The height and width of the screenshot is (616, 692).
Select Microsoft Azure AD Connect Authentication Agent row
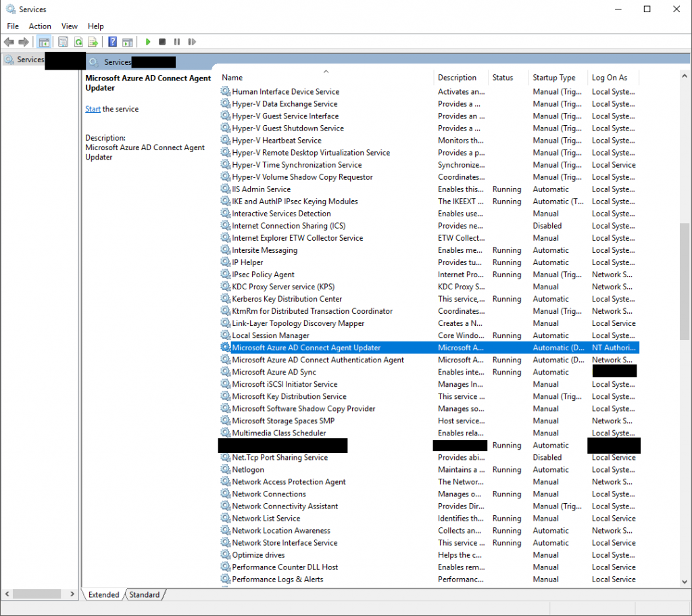[429, 360]
